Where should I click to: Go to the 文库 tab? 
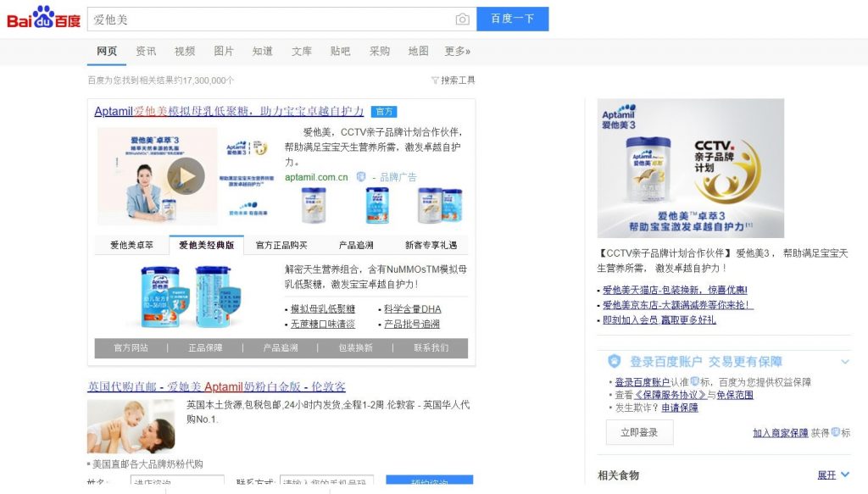pyautogui.click(x=302, y=51)
